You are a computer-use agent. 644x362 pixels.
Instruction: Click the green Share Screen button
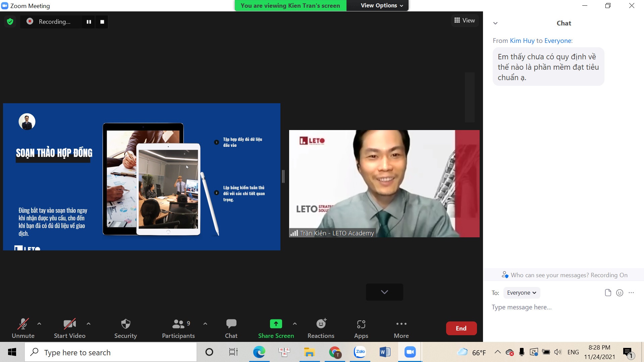coord(276,328)
